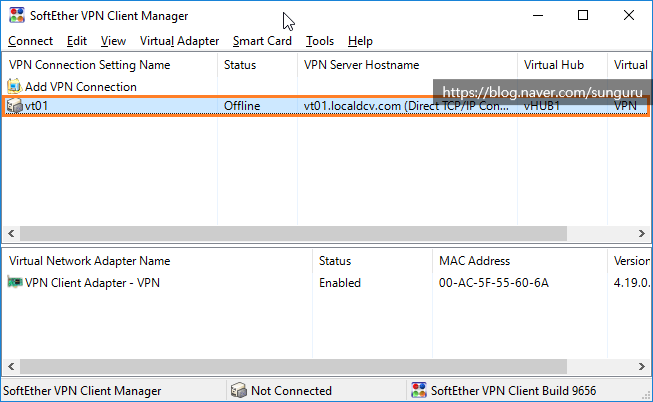Click the vt01.localdcv.com hostname cell

[x=406, y=106]
